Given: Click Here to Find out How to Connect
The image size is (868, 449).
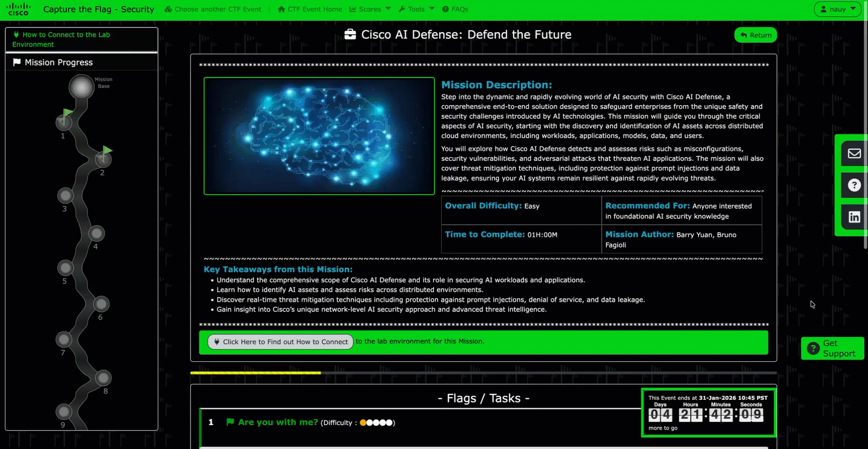Looking at the screenshot, I should click(280, 342).
